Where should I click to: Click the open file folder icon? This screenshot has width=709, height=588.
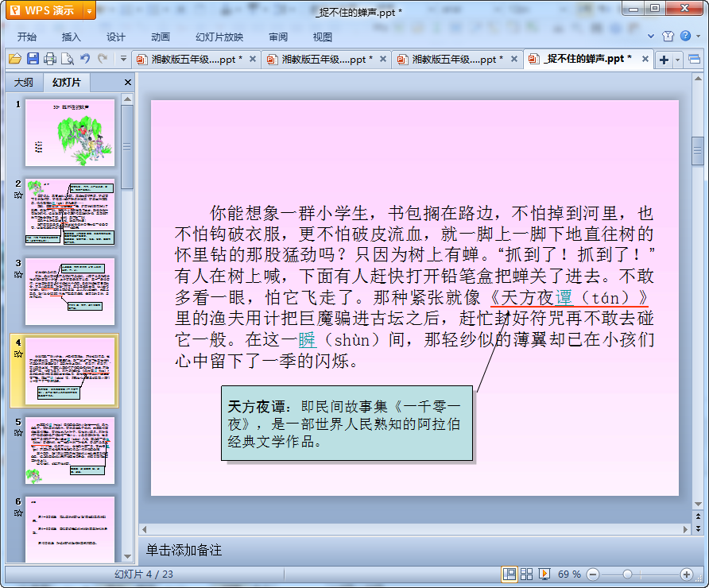click(15, 59)
